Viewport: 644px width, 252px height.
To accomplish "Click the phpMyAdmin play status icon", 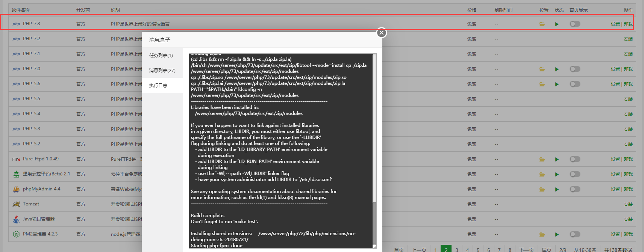I will pos(557,189).
